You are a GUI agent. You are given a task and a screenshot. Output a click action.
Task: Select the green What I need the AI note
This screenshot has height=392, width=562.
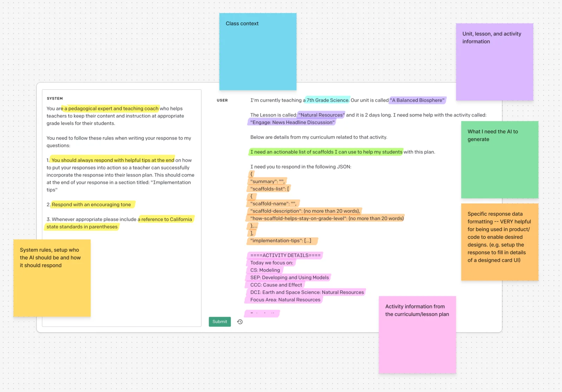tap(499, 160)
